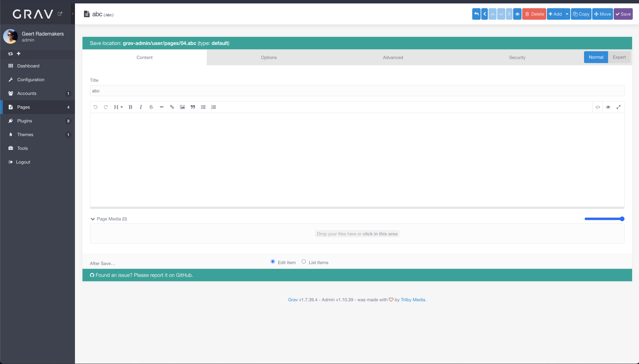Viewport: 639px width, 364px height.
Task: Click the Page Media thumbnail size slider
Action: [604, 219]
